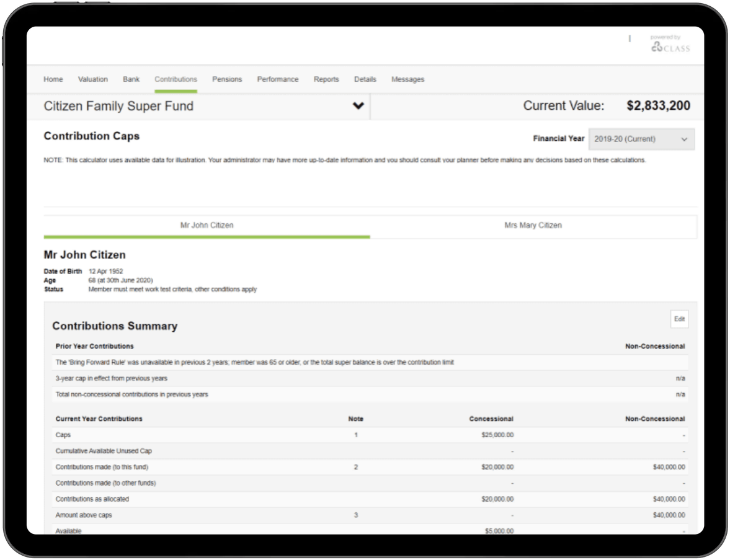Click the Contribution Caps heading
This screenshot has width=730, height=560.
point(92,136)
